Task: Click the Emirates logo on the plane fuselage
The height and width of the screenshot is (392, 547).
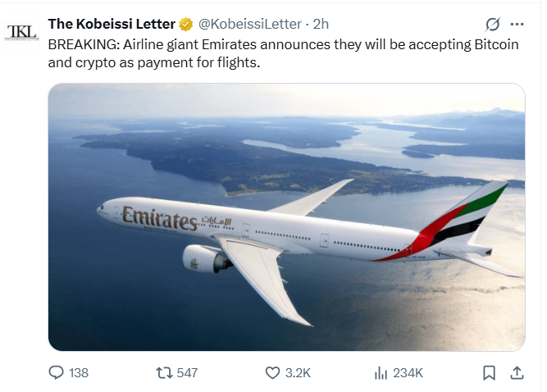Action: point(159,218)
